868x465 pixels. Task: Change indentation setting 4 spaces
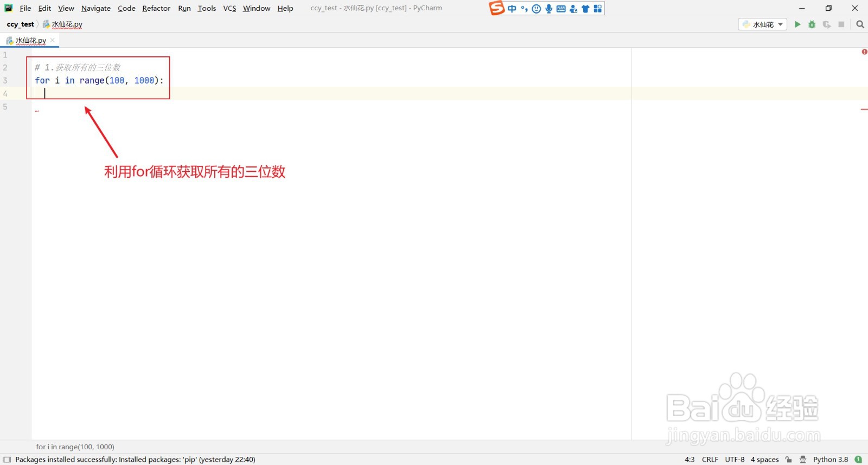[x=764, y=460]
